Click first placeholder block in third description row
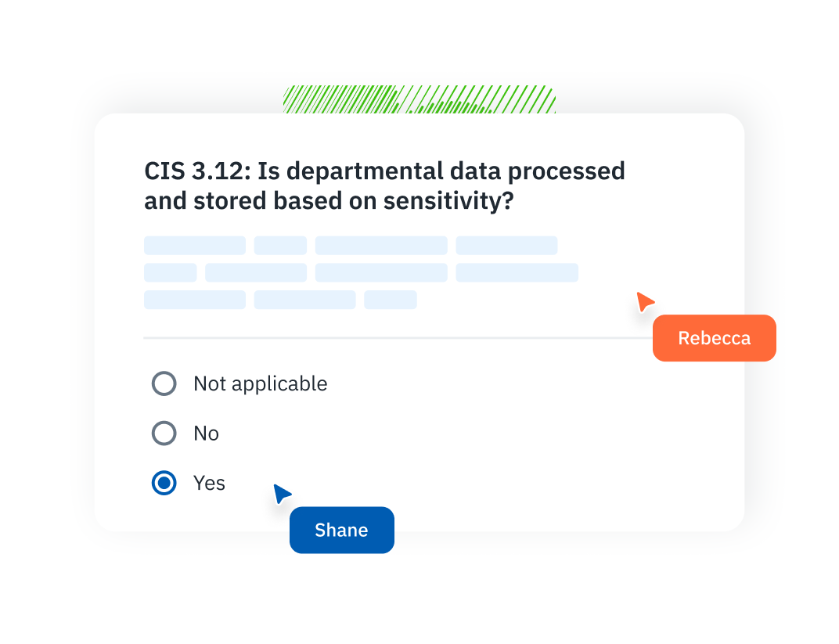The width and height of the screenshot is (839, 644). coord(194,300)
